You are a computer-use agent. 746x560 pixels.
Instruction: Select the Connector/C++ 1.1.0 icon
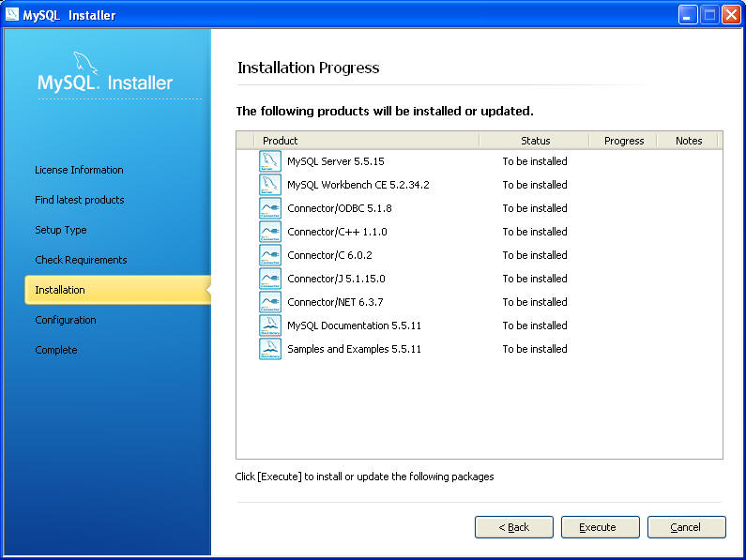[x=270, y=232]
